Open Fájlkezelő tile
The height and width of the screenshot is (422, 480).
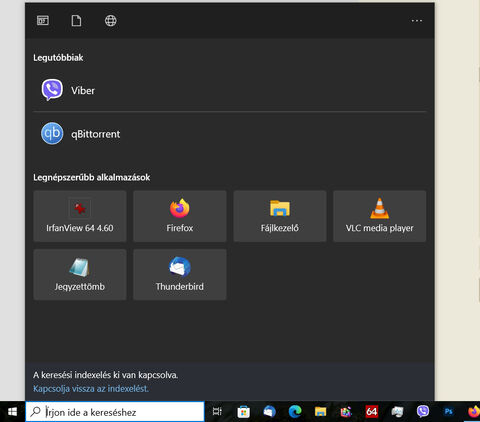[280, 216]
